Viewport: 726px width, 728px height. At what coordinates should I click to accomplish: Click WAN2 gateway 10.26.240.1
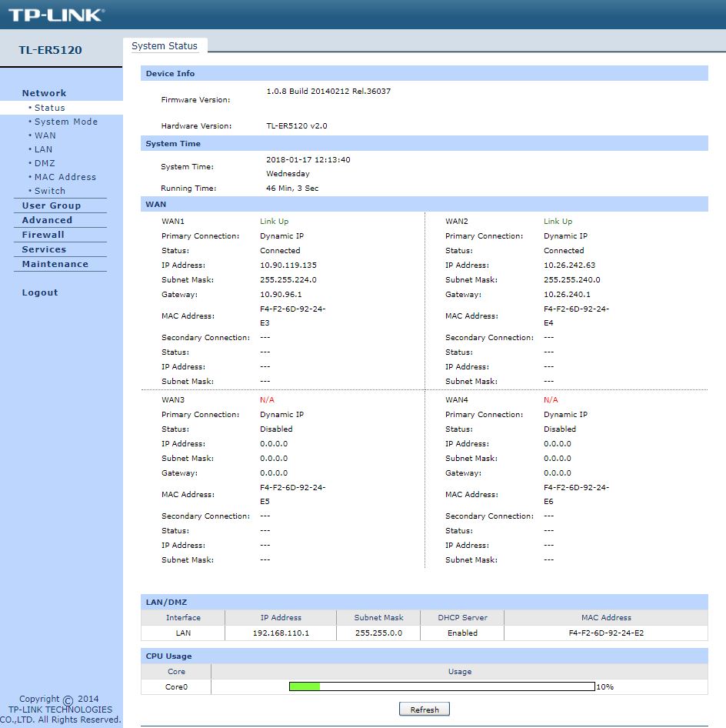click(x=567, y=295)
